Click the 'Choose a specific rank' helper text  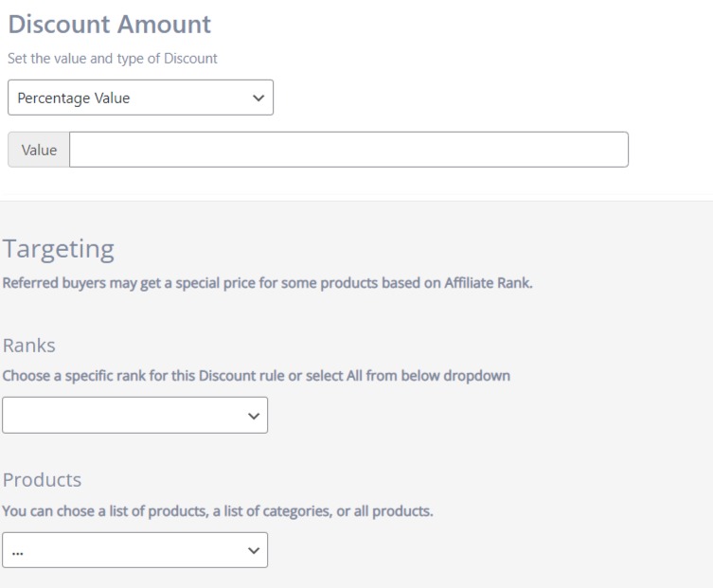coord(256,374)
